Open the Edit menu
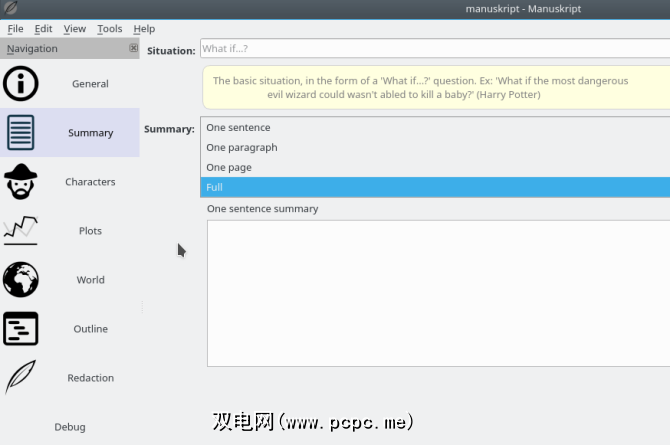 [x=43, y=29]
